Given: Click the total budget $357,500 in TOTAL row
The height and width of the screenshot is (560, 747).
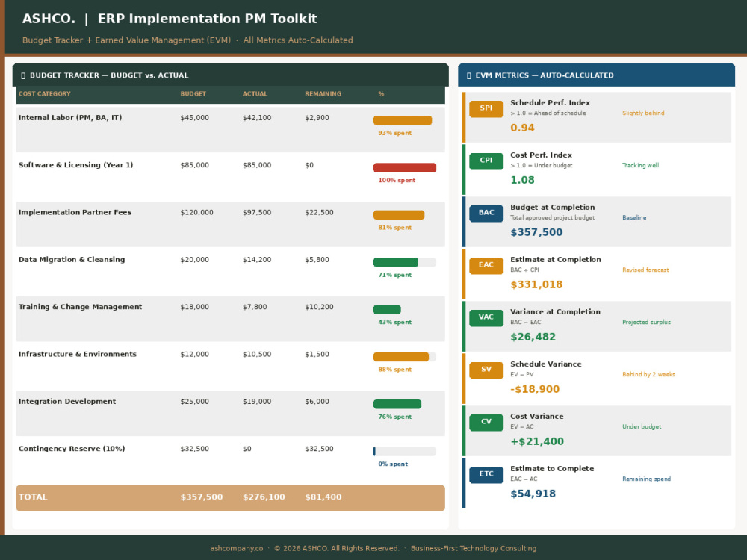Looking at the screenshot, I should pos(202,497).
